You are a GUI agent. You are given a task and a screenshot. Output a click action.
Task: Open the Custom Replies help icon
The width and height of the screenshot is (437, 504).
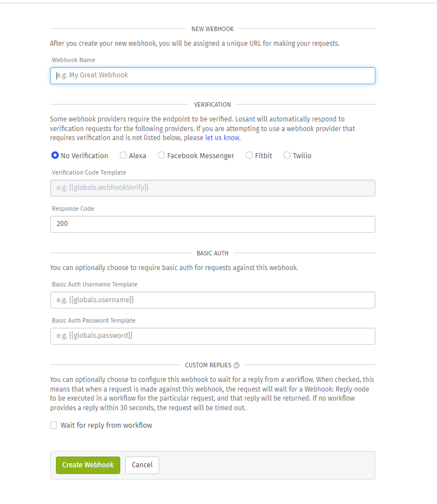pos(237,365)
